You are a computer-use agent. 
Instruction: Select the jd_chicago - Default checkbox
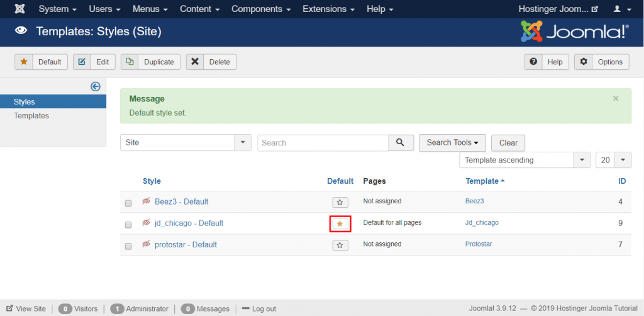tap(128, 225)
